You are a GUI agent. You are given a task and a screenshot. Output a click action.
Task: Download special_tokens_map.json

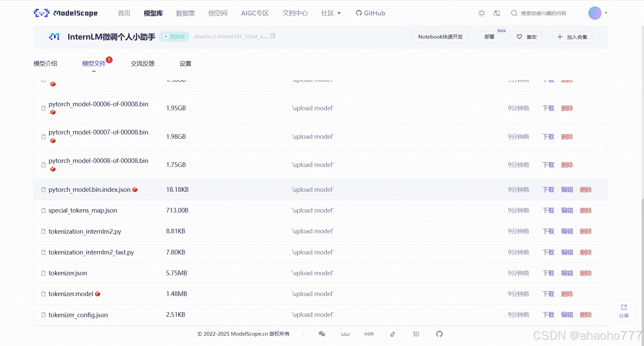click(548, 210)
